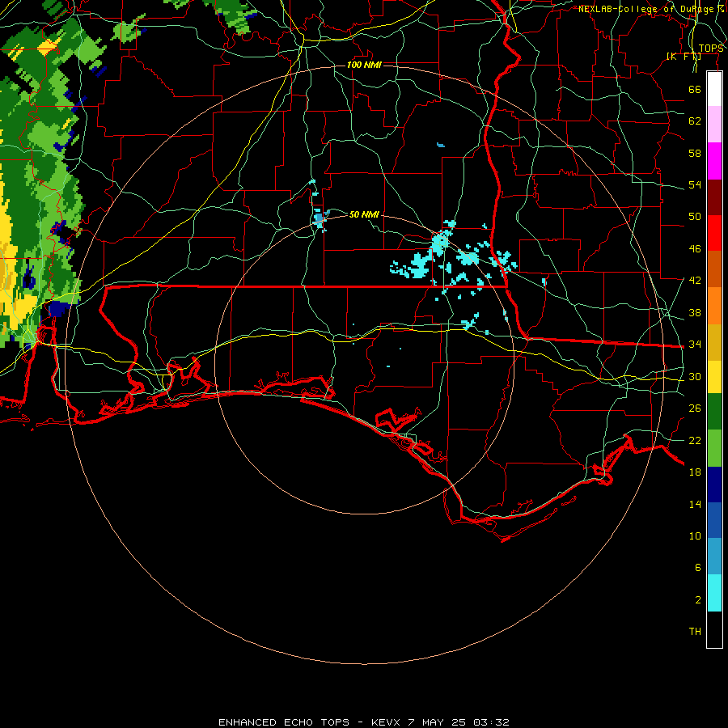This screenshot has height=728, width=728.
Task: Click the dark navy 14-18 kft legend swatch
Action: (x=714, y=485)
